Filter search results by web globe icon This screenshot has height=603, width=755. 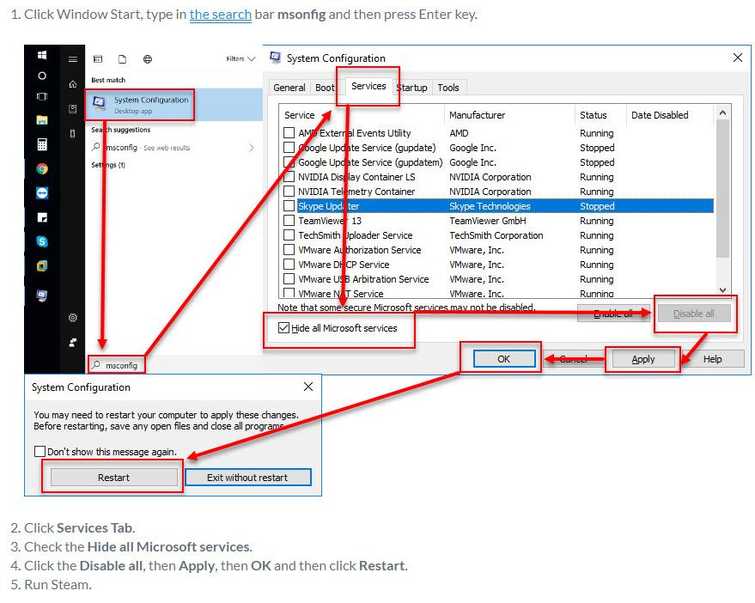click(148, 59)
